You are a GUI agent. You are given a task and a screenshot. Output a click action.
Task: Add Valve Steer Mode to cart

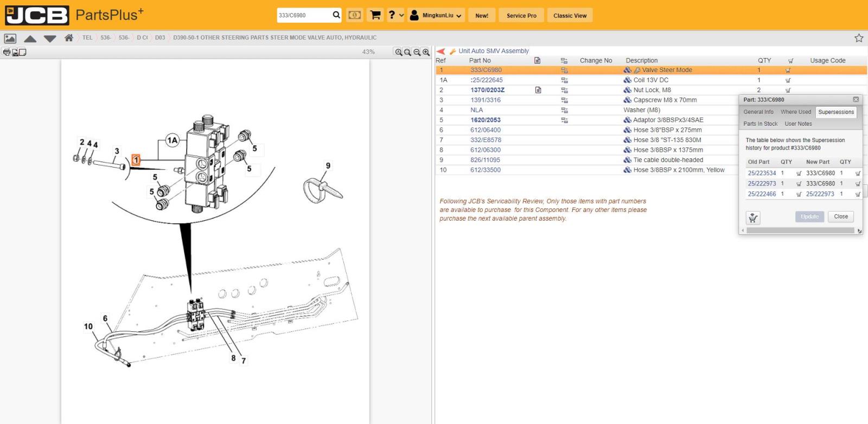[x=788, y=70]
